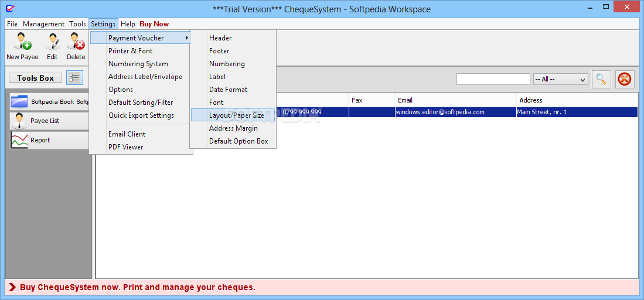Open the '-- All --' filter dropdown
This screenshot has height=300, width=644.
pyautogui.click(x=561, y=79)
